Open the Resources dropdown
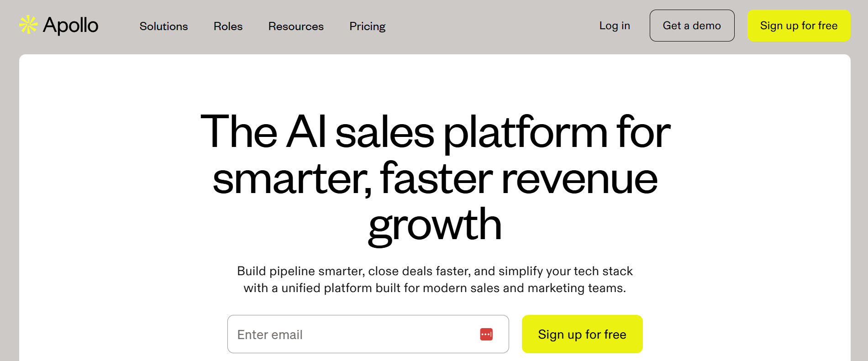868x361 pixels. [x=295, y=26]
